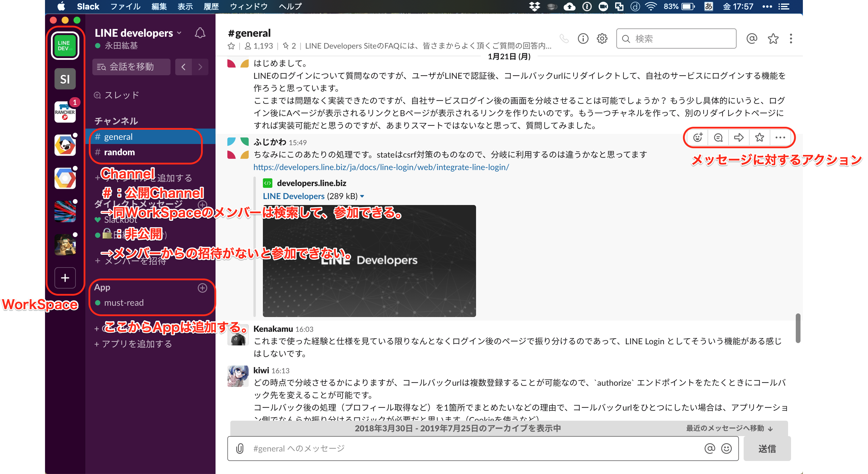This screenshot has width=868, height=474.
Task: Click the #general message input field
Action: coord(438,449)
